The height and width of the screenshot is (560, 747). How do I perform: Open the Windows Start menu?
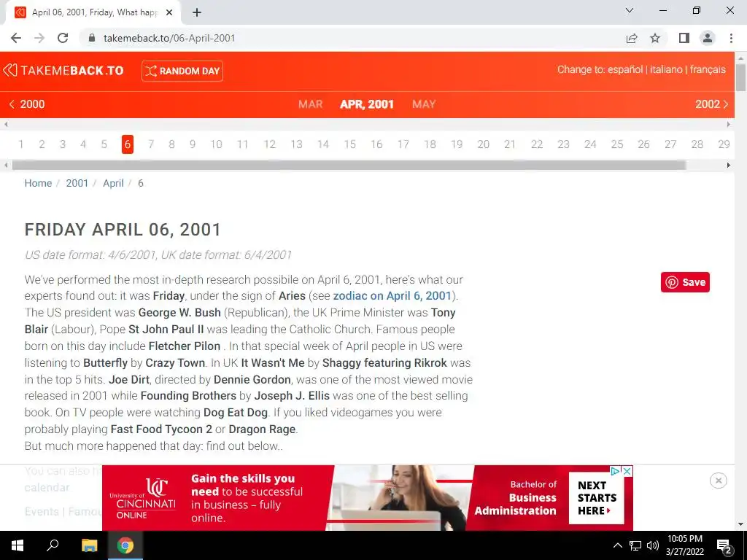(x=18, y=545)
